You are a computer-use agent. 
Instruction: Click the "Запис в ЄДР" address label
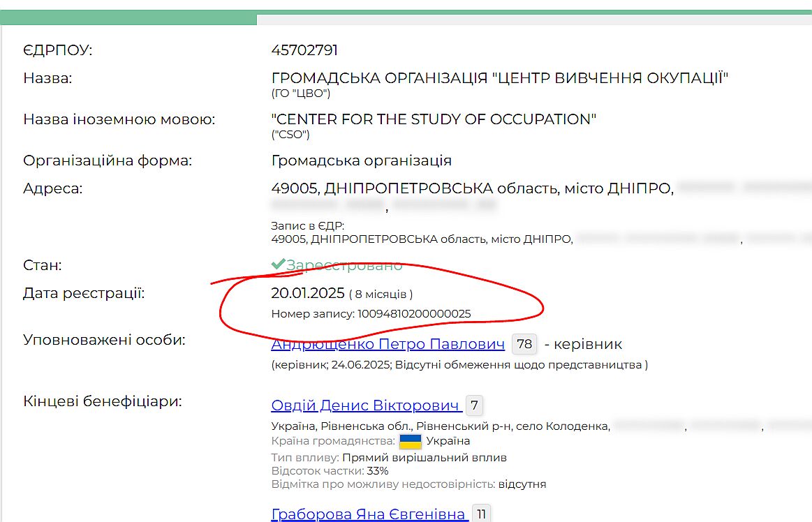(x=308, y=226)
